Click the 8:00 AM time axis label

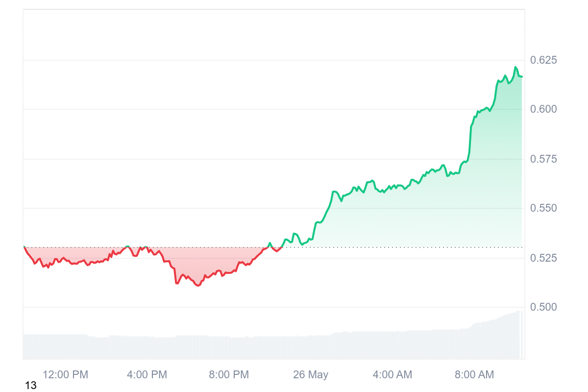coord(474,375)
